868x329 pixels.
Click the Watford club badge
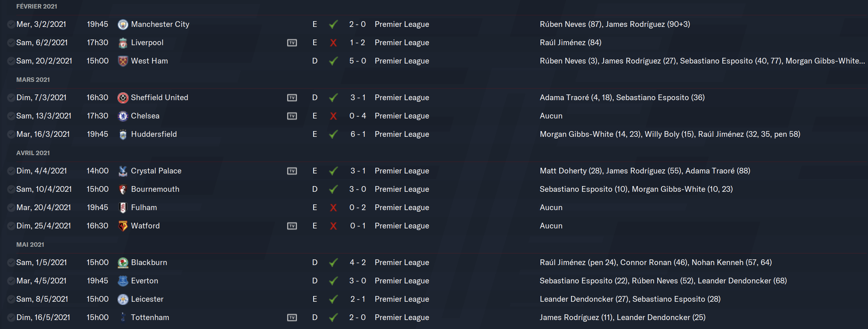[x=123, y=226]
